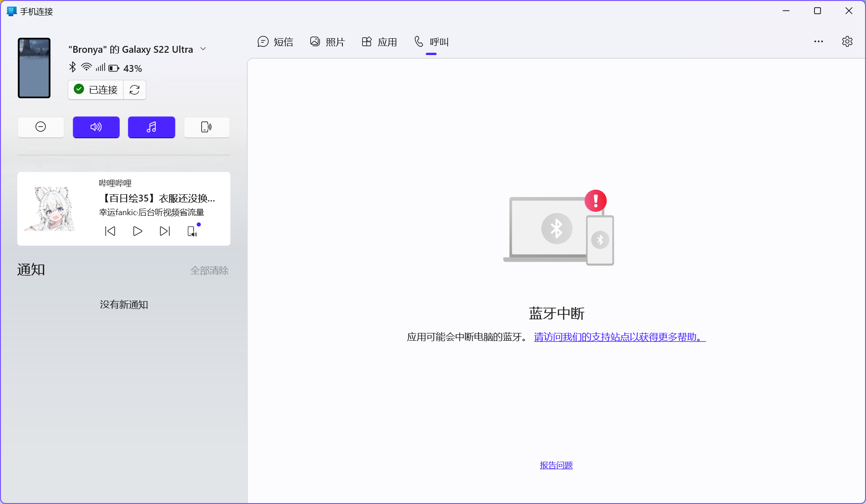Open the more options ellipsis menu
This screenshot has width=866, height=504.
(819, 41)
